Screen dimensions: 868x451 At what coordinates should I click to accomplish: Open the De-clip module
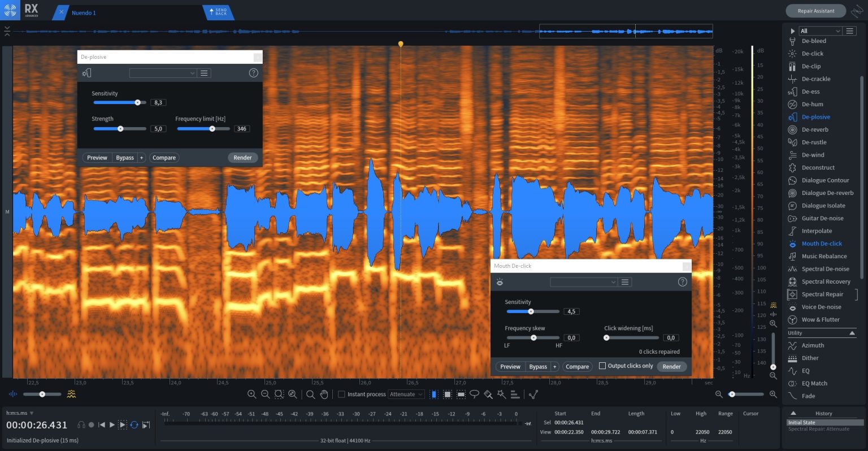[811, 66]
